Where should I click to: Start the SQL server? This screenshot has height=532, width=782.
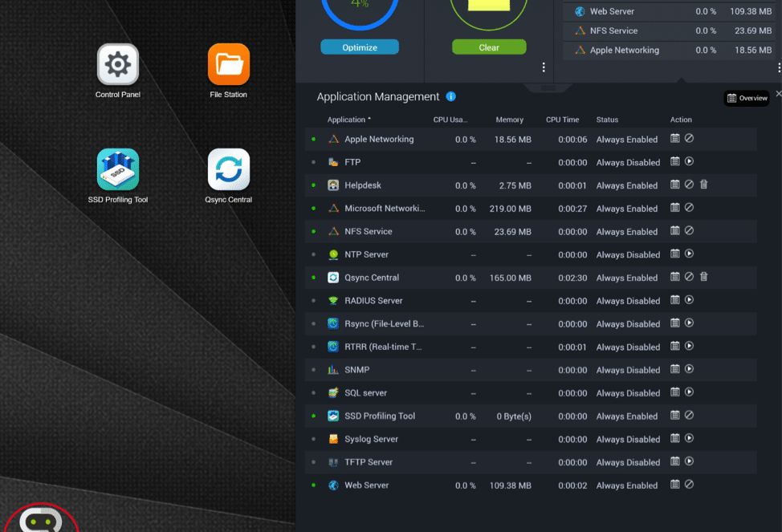click(689, 392)
